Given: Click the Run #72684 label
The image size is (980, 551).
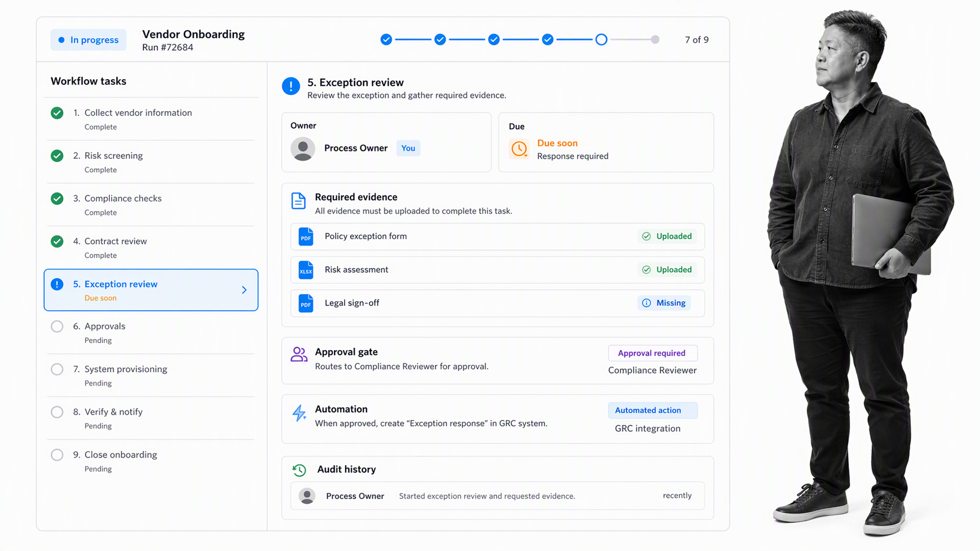Looking at the screenshot, I should tap(168, 47).
